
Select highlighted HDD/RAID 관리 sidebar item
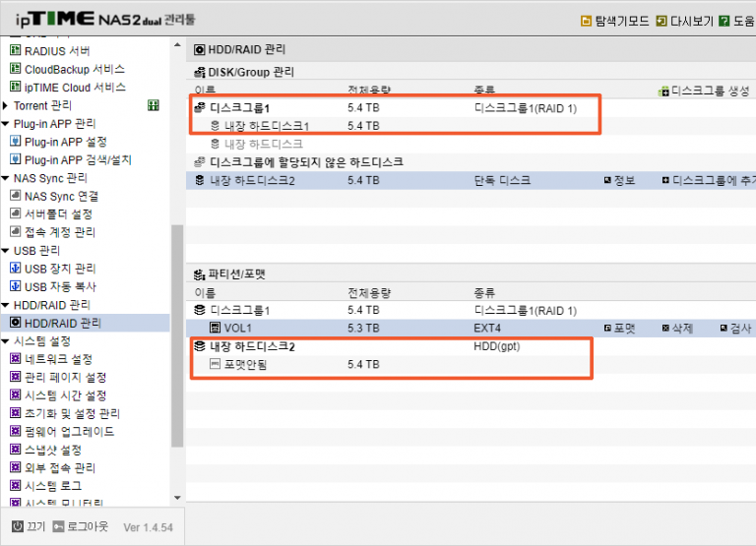[85, 323]
